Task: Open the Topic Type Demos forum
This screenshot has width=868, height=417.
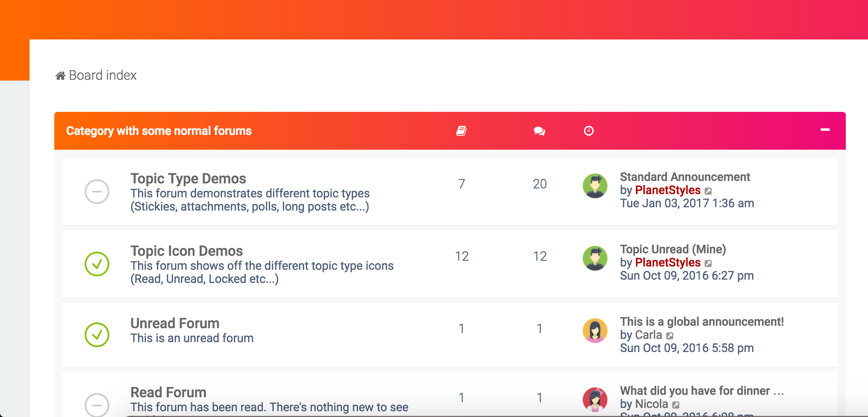Action: click(188, 178)
